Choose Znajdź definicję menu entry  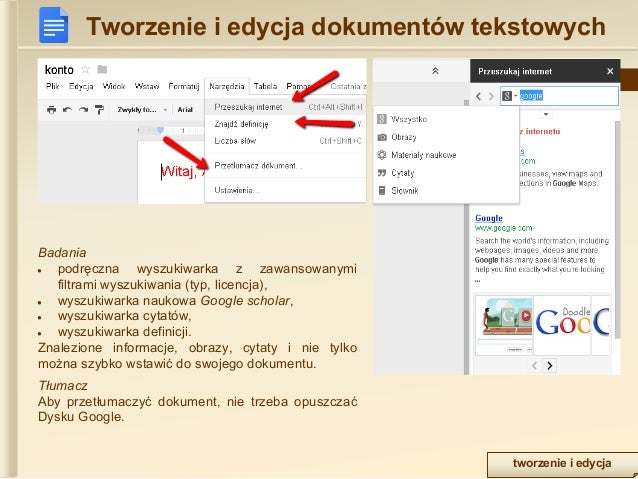(x=286, y=124)
